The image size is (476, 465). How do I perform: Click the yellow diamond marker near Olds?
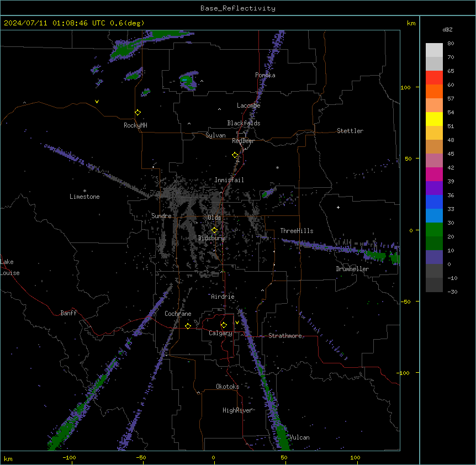coord(214,230)
